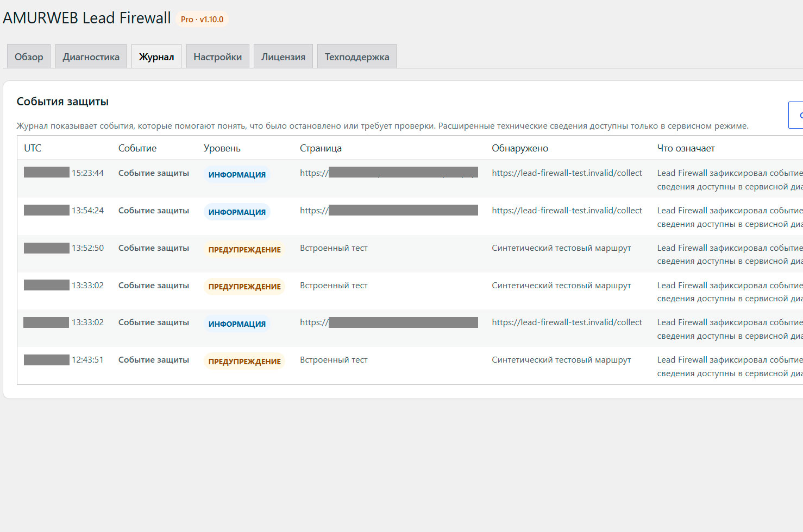Screen dimensions: 803x532
Task: Click Синтетический тестовый маршрут in 13:52:50 row
Action: (561, 248)
